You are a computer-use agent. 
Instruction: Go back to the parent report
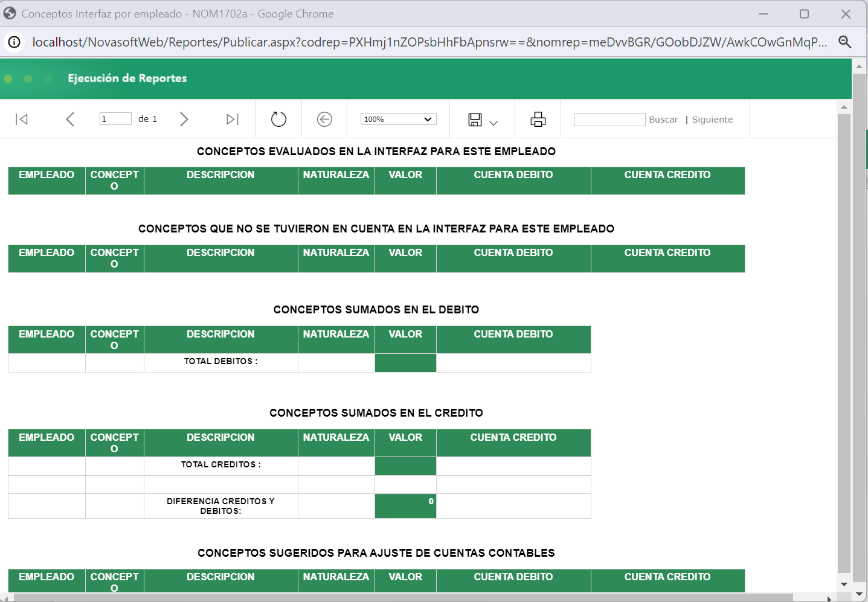(x=324, y=119)
